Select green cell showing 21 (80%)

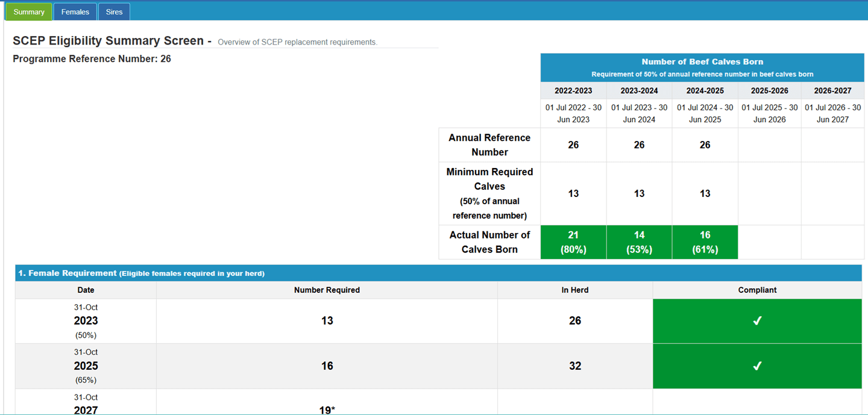(x=573, y=242)
